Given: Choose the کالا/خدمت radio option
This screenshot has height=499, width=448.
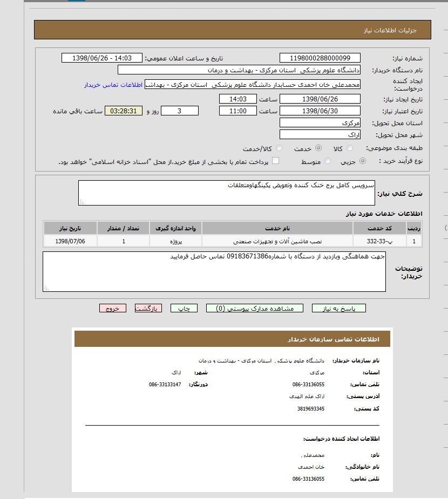Looking at the screenshot, I should 279,148.
